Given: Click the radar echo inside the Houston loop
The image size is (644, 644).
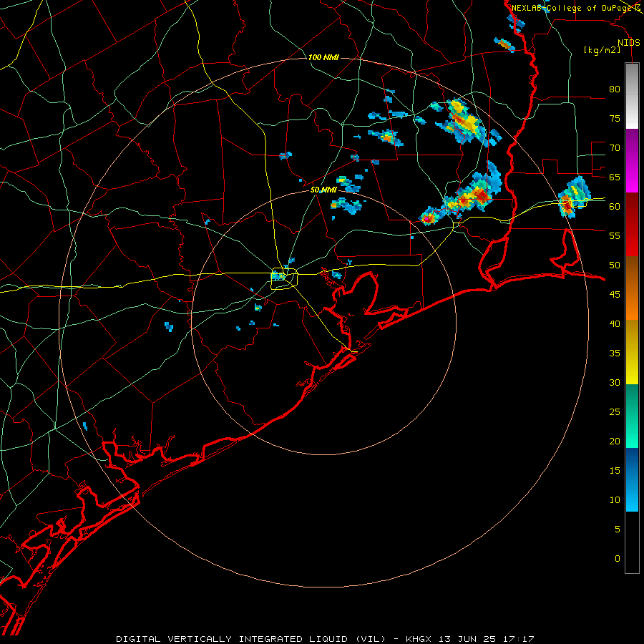Looking at the screenshot, I should click(x=278, y=276).
